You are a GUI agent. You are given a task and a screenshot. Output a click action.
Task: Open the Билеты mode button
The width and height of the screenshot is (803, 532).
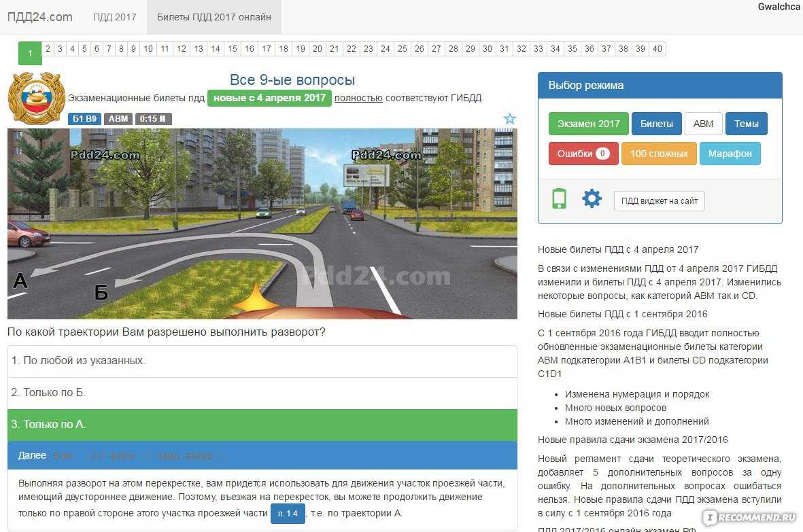[x=657, y=124]
